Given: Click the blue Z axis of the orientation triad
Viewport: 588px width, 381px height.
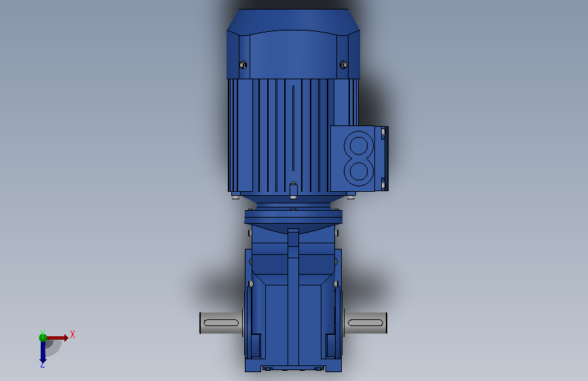Looking at the screenshot, I should tap(43, 352).
